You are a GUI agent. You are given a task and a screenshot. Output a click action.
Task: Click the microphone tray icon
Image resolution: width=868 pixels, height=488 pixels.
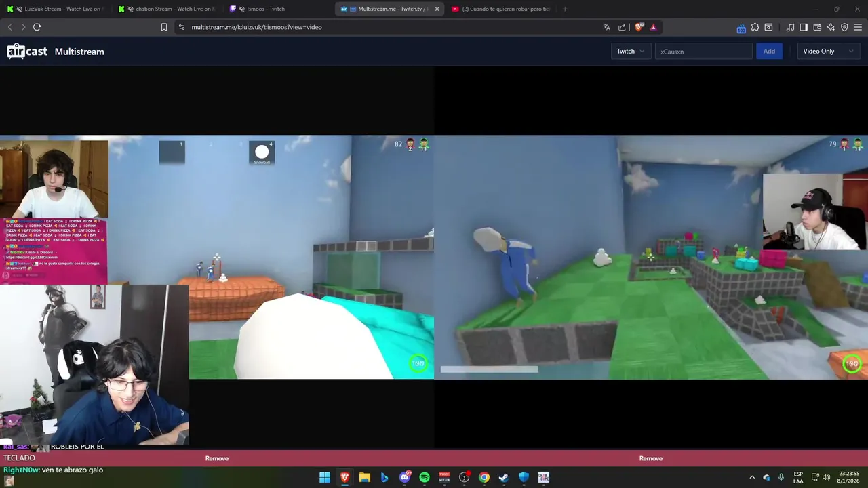click(x=781, y=477)
